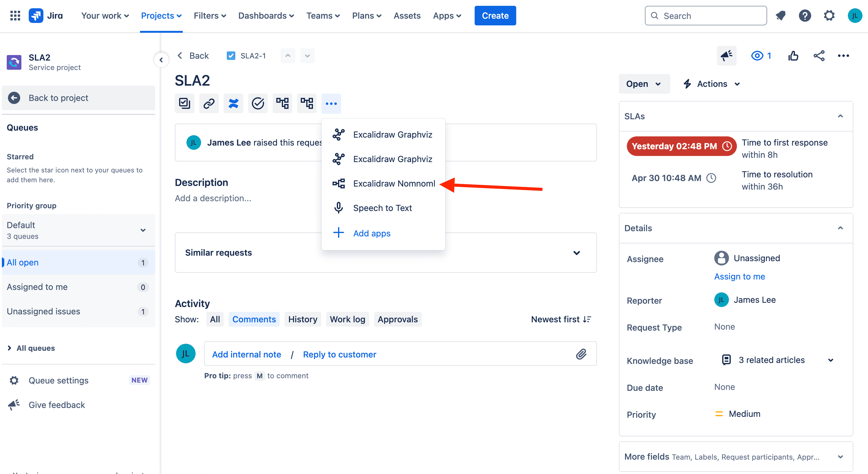The width and height of the screenshot is (868, 474).
Task: Toggle the watch eye icon
Action: click(757, 56)
